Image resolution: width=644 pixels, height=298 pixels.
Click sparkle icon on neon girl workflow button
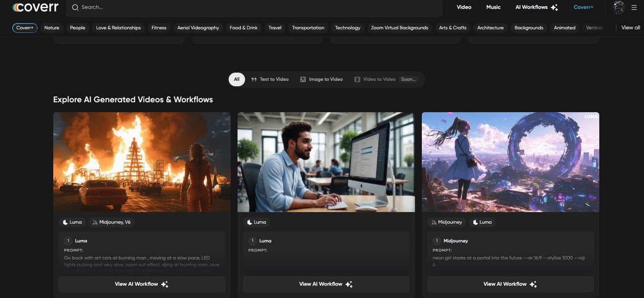click(533, 284)
